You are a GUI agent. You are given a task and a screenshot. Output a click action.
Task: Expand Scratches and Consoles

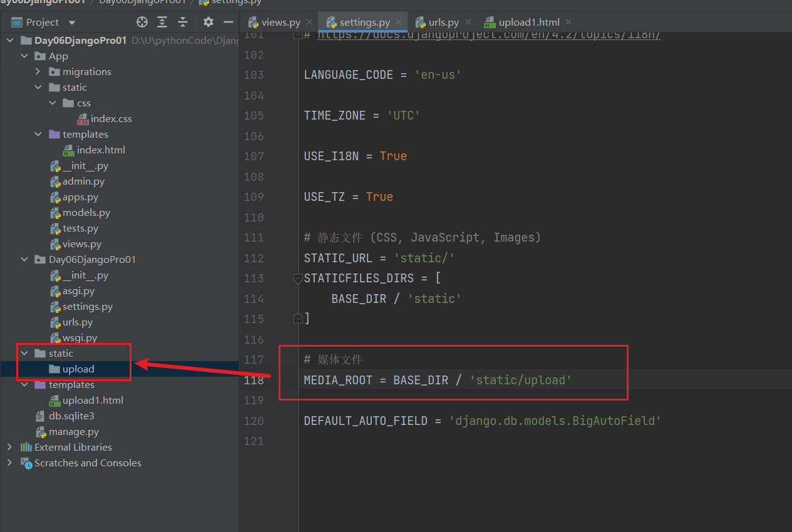coord(9,463)
